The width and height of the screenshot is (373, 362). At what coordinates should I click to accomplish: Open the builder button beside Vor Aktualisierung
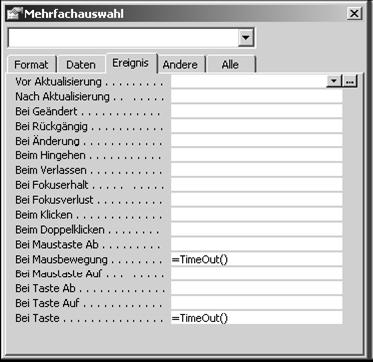tap(350, 81)
